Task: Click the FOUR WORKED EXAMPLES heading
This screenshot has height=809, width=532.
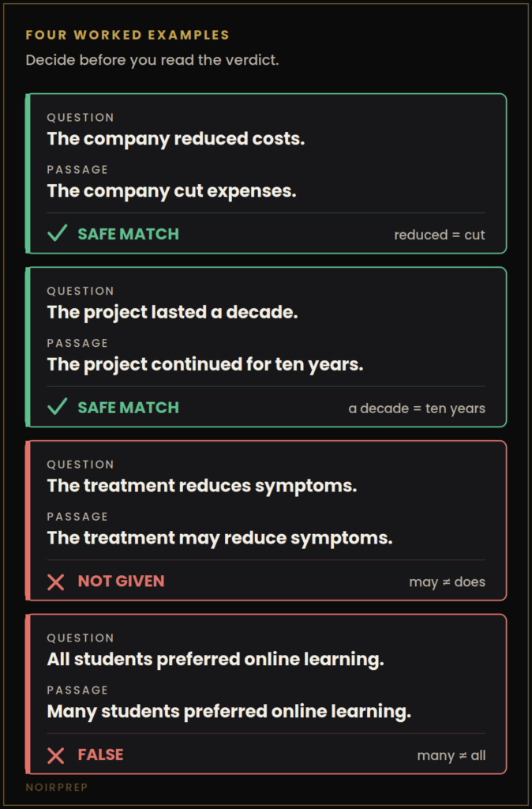Action: click(127, 35)
